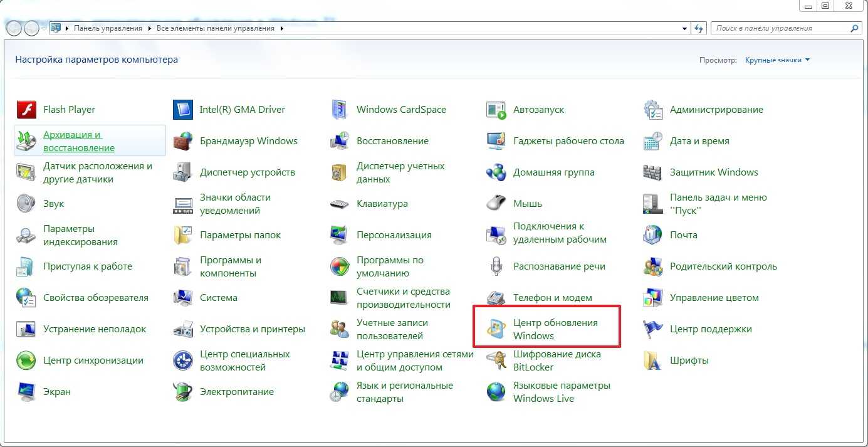Expand the Крупные значки view dropdown
The width and height of the screenshot is (868, 447).
(x=777, y=60)
